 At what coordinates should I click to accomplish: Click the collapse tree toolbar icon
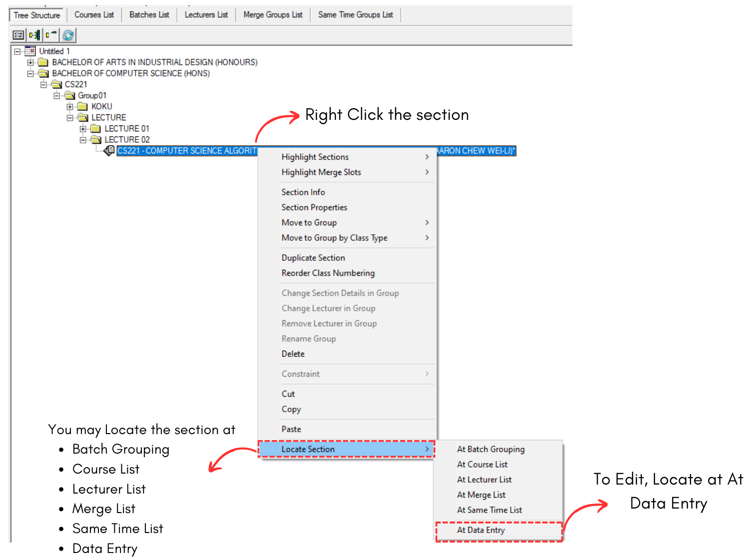click(51, 35)
